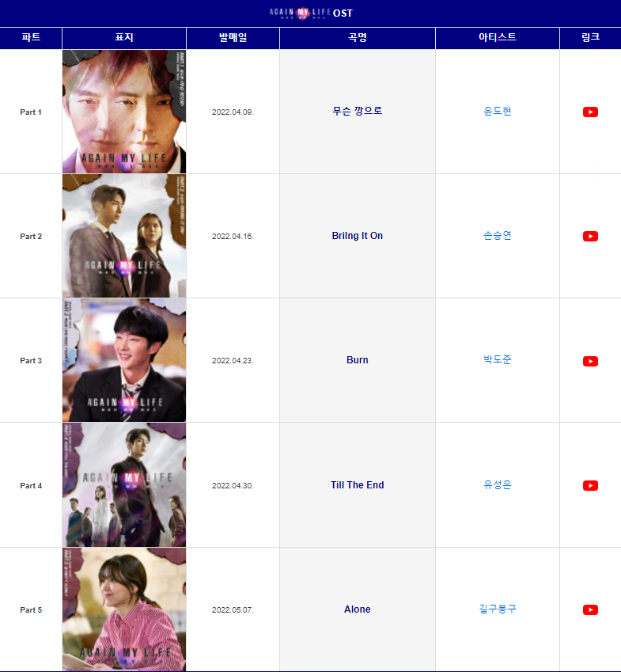Screen dimensions: 621x672
Task: Click release date 2022.04.16.
Action: [x=233, y=237]
